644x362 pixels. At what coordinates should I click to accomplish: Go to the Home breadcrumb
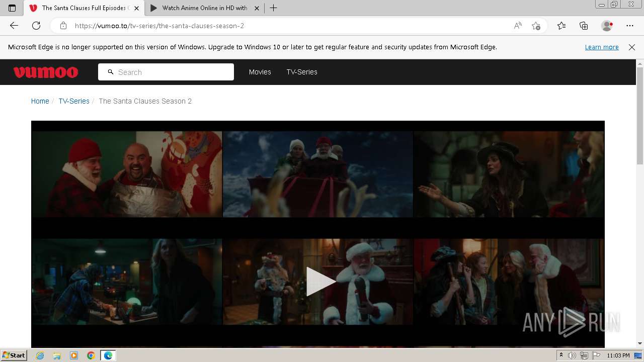(x=40, y=101)
